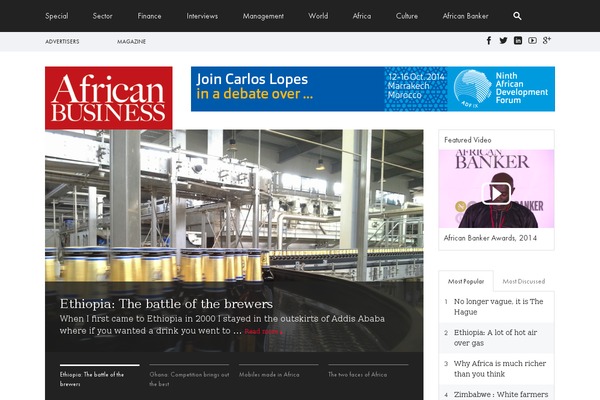Visit the Facebook page via icon

[x=489, y=41]
